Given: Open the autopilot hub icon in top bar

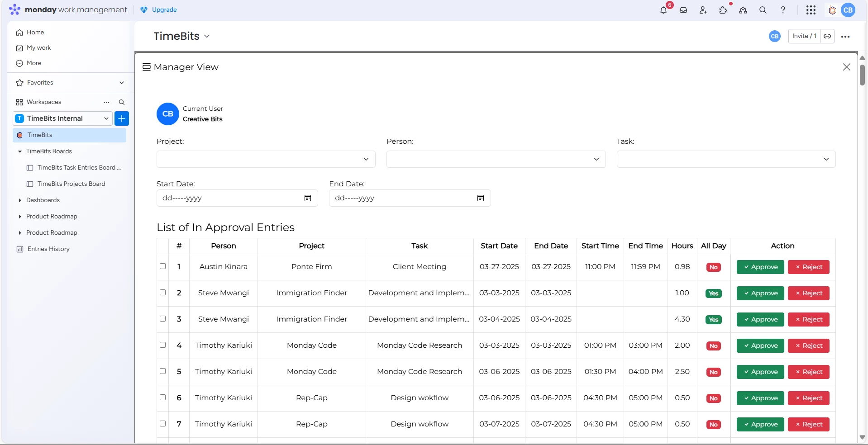Looking at the screenshot, I should coord(743,10).
